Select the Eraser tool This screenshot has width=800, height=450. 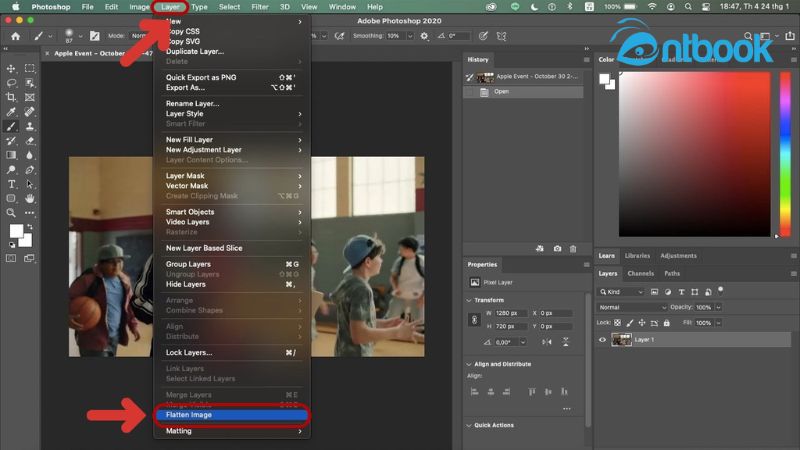[30, 141]
